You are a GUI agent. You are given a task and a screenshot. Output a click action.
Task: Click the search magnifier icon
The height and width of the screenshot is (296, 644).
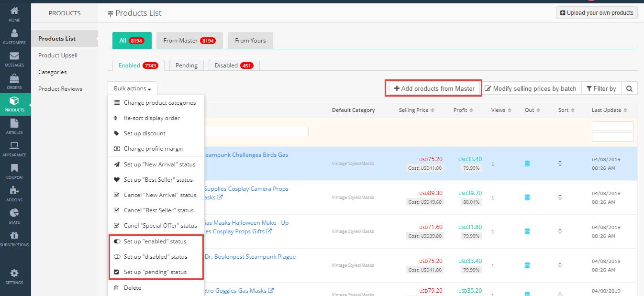pos(629,88)
